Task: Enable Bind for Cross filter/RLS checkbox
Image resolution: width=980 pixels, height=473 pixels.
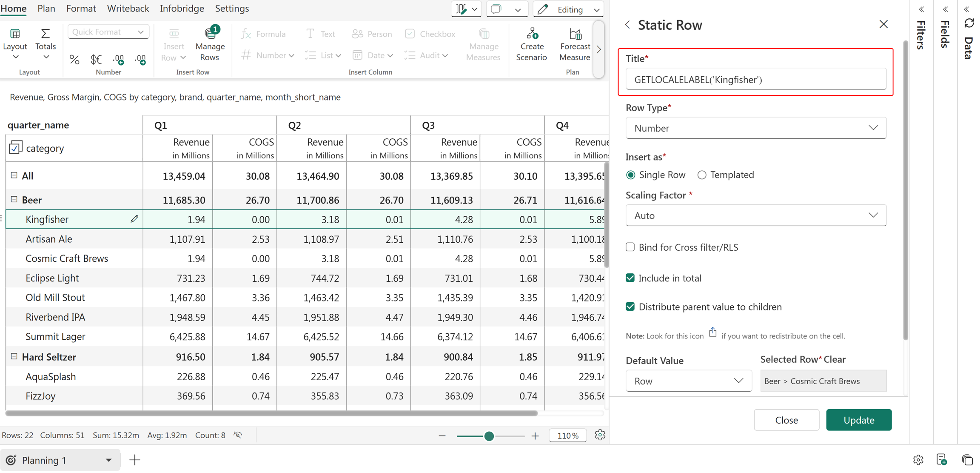Action: tap(630, 247)
